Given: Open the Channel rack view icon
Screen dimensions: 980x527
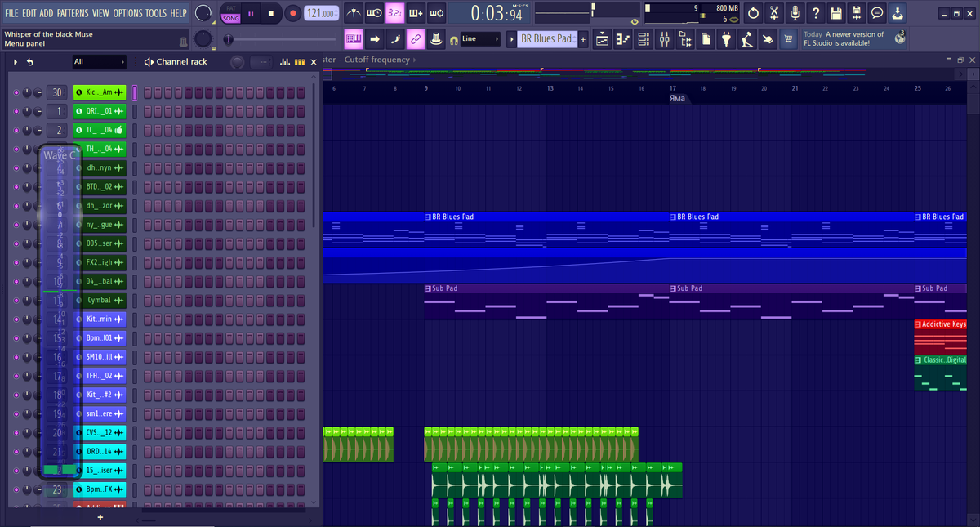Looking at the screenshot, I should tap(644, 38).
